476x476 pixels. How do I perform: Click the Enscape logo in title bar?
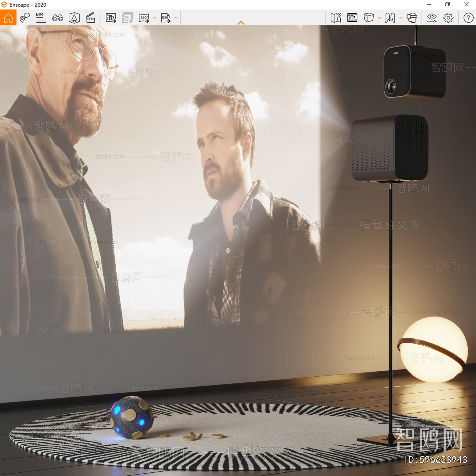pos(4,4)
